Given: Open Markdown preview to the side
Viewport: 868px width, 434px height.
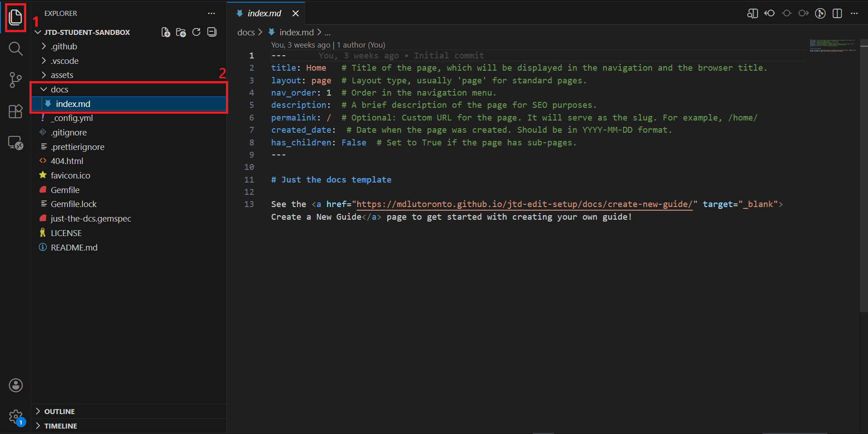Looking at the screenshot, I should click(752, 14).
